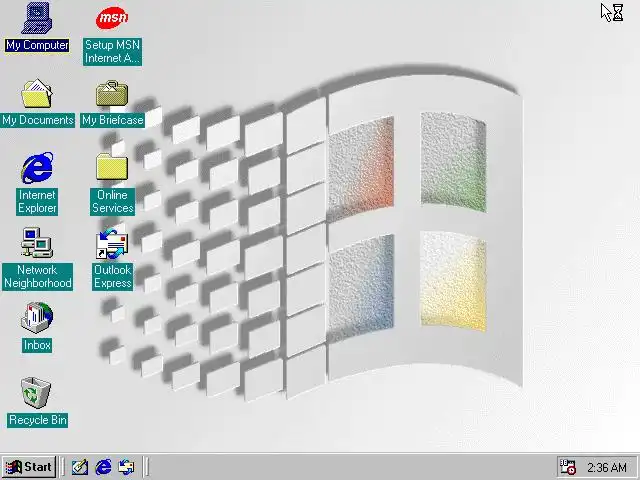This screenshot has width=640, height=480.
Task: Launch Internet Explorer from Quick Launch
Action: pos(103,467)
